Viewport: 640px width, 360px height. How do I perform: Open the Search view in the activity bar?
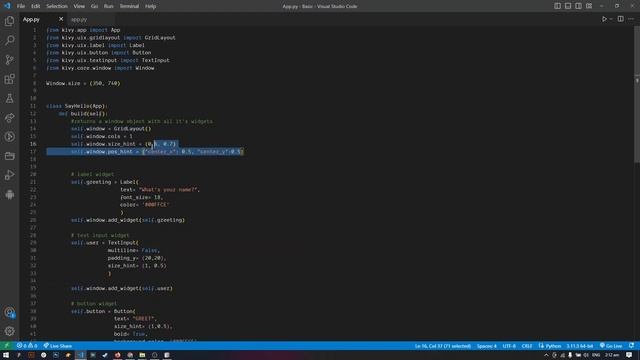pos(9,40)
